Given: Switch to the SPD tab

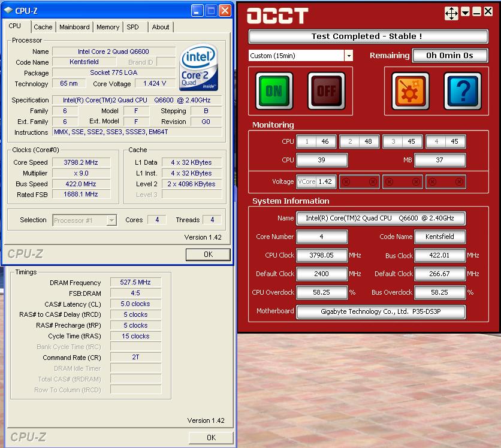Looking at the screenshot, I should pos(132,27).
